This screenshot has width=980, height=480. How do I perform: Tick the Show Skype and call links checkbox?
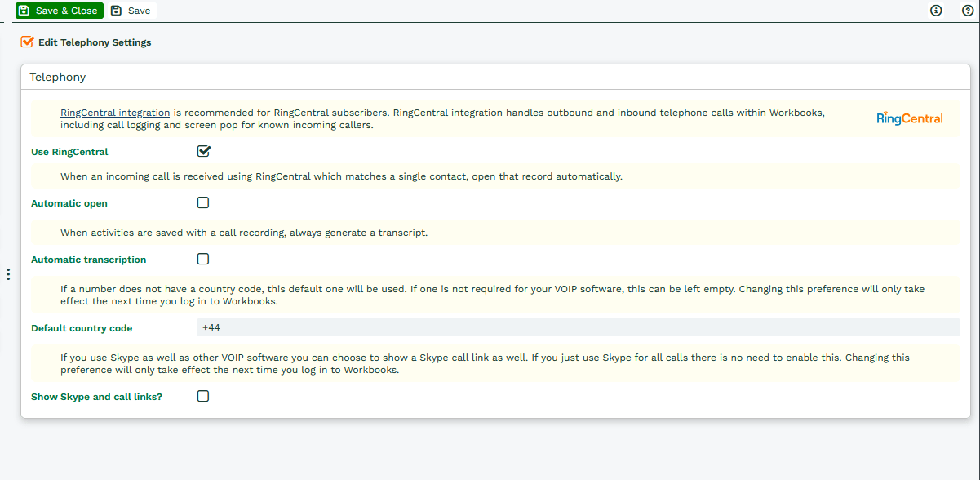tap(203, 396)
